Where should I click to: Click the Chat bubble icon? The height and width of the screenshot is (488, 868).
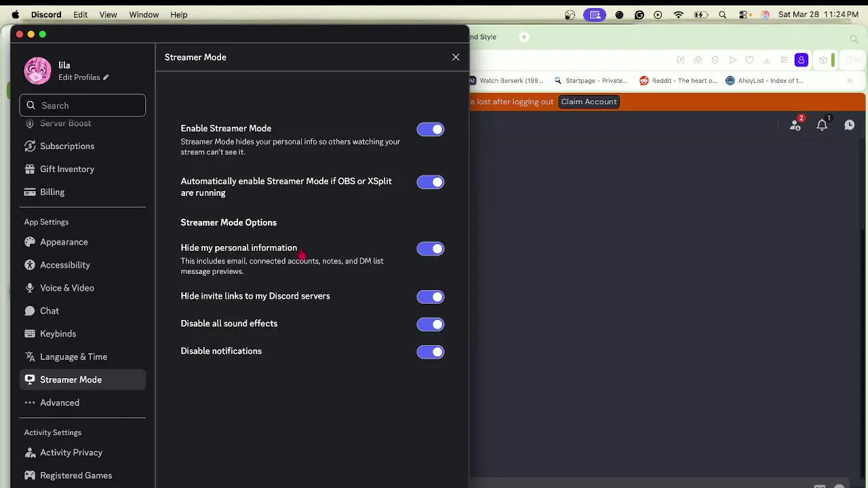[30, 311]
